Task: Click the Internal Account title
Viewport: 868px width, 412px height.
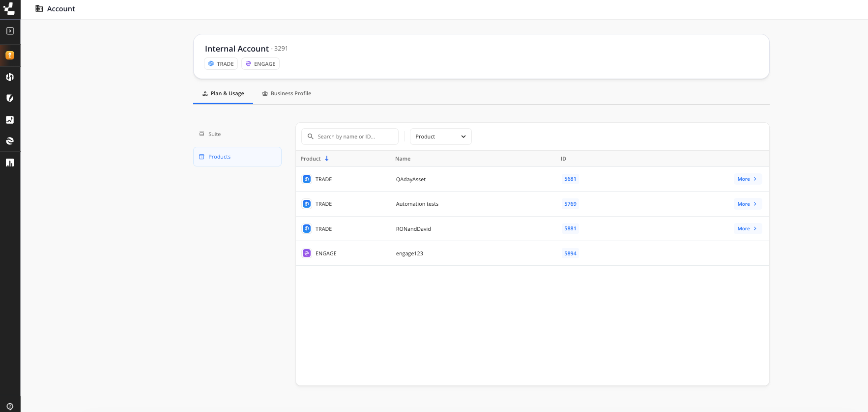Action: click(237, 49)
